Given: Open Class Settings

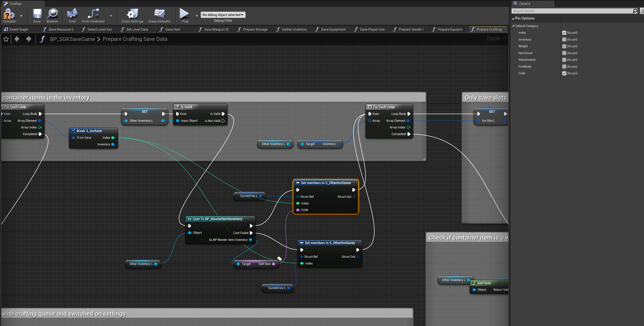Looking at the screenshot, I should point(132,14).
